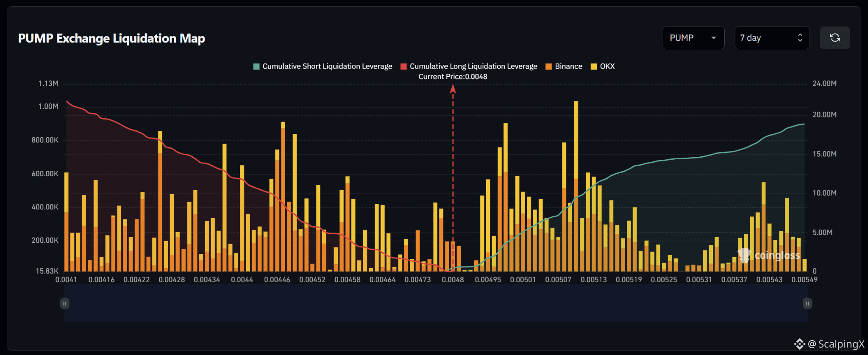Click the 15.83K left axis label
Viewport: 868px width, 355px height.
(47, 271)
